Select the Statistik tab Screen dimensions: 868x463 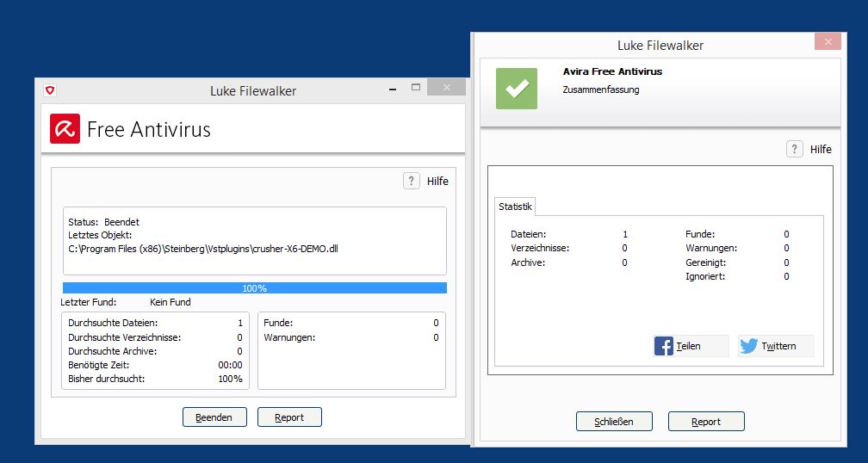point(515,207)
